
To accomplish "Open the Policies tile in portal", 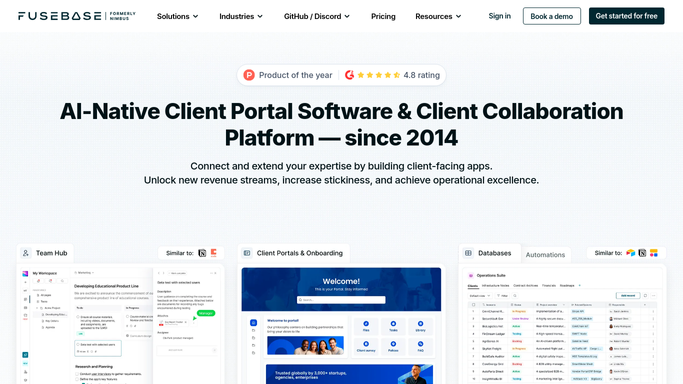I will coord(393,347).
